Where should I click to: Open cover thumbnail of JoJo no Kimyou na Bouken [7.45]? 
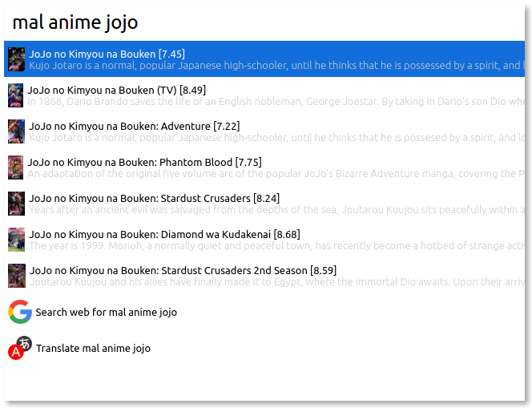(17, 59)
